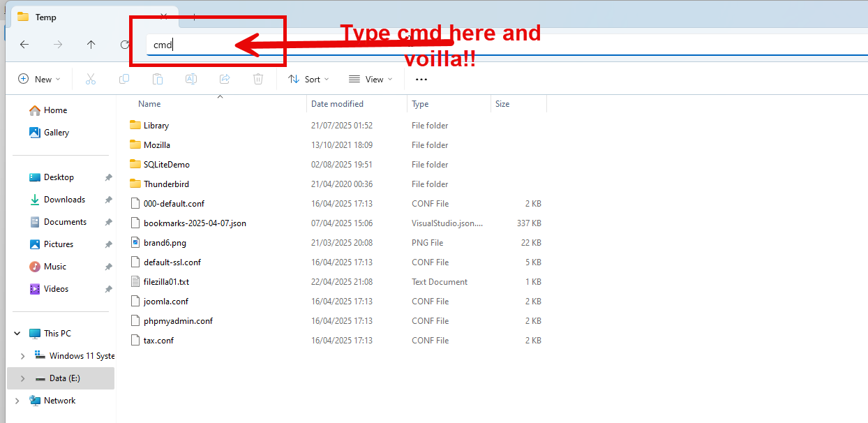Unpin Pictures via its pin icon
Image resolution: width=868 pixels, height=423 pixels.
(x=108, y=244)
